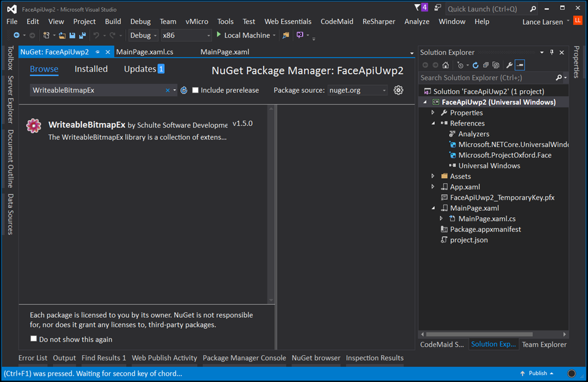Switch to the Installed tab
This screenshot has width=588, height=382.
click(x=91, y=69)
